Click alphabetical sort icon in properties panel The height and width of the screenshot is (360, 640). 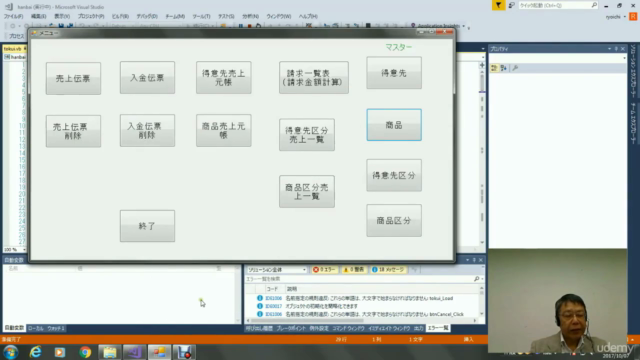504,68
